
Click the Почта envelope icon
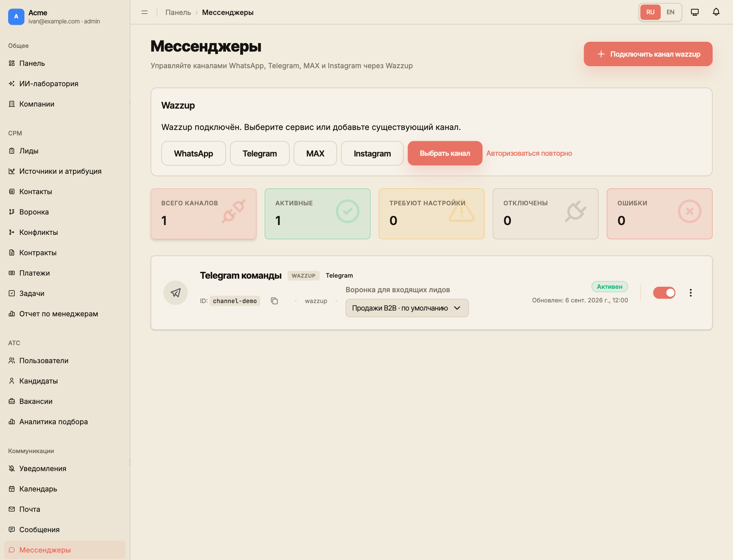pos(12,509)
